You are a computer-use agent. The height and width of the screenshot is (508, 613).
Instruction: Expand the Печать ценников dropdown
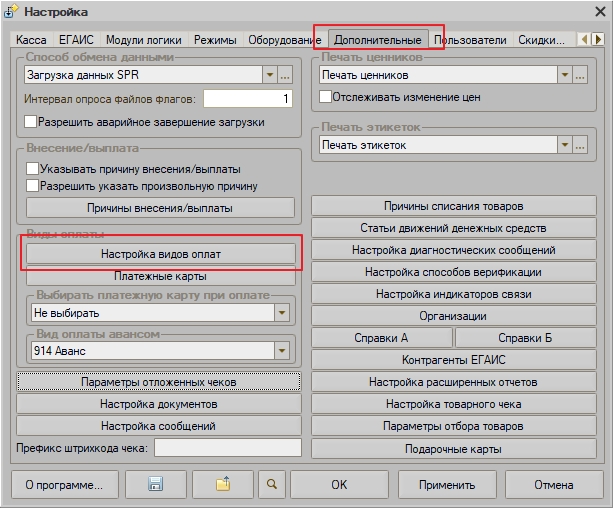(565, 75)
